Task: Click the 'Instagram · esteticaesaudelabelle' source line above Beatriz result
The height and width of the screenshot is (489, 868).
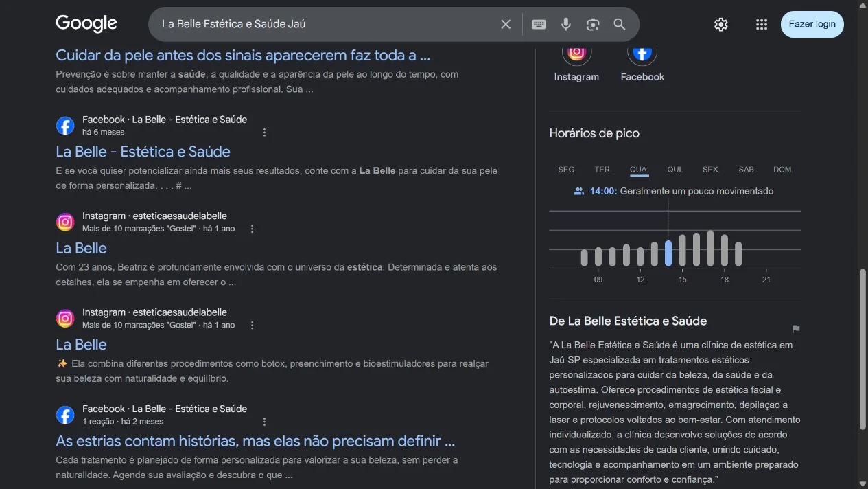Action: [154, 216]
